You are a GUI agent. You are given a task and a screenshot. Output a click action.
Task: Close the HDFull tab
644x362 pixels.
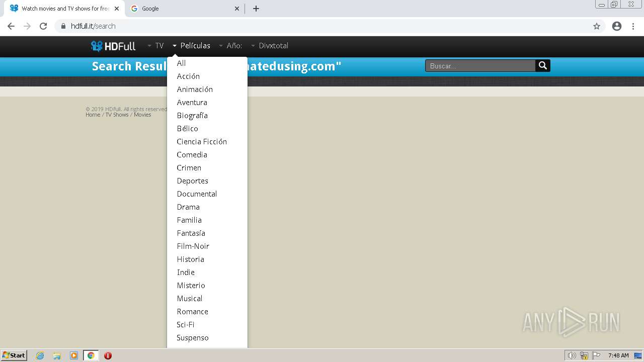click(x=117, y=9)
